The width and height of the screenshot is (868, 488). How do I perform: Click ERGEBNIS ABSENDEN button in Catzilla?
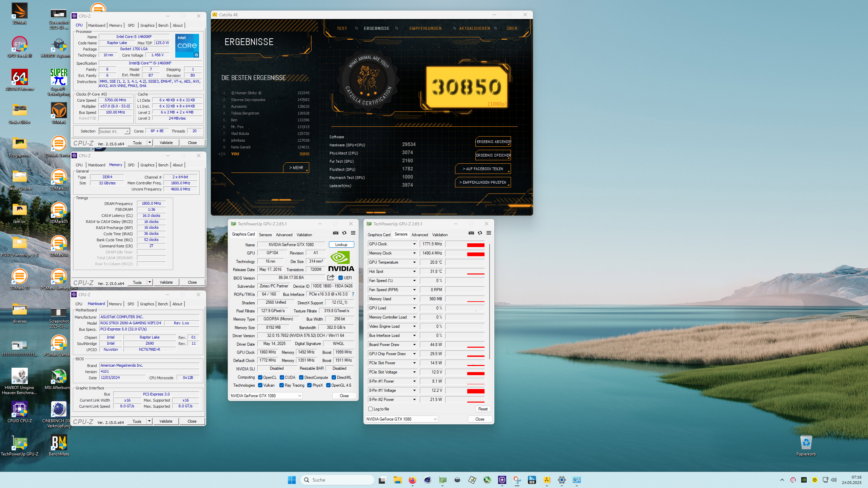coord(493,142)
